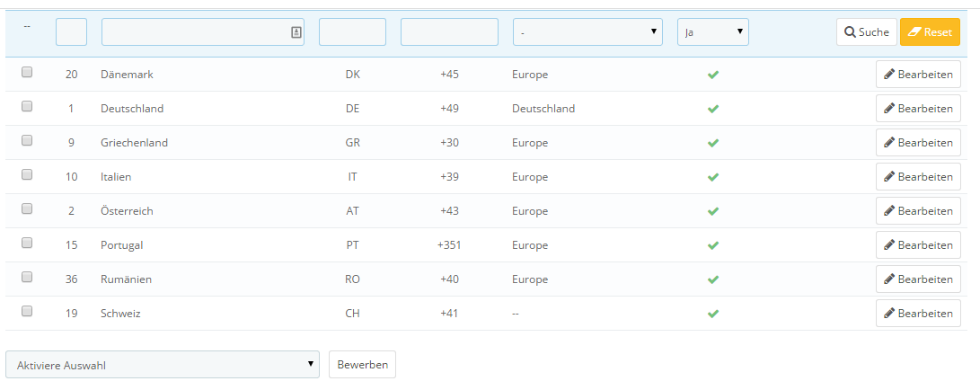Open the 'Ja' enabled filter dropdown
The width and height of the screenshot is (980, 390).
712,31
